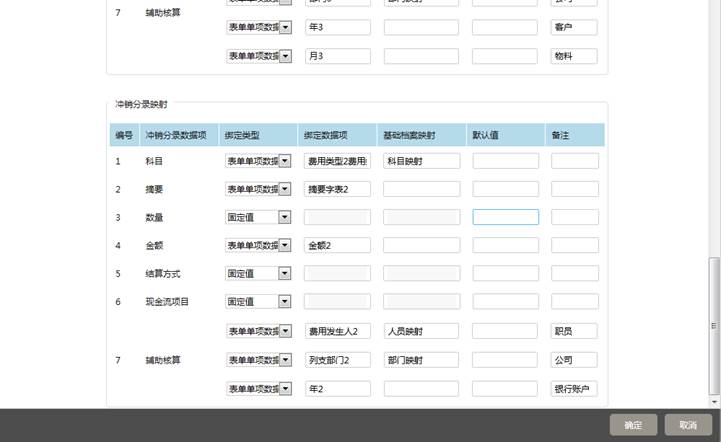Click the 确定 confirm button
Viewport: 721px width, 442px height.
click(633, 425)
